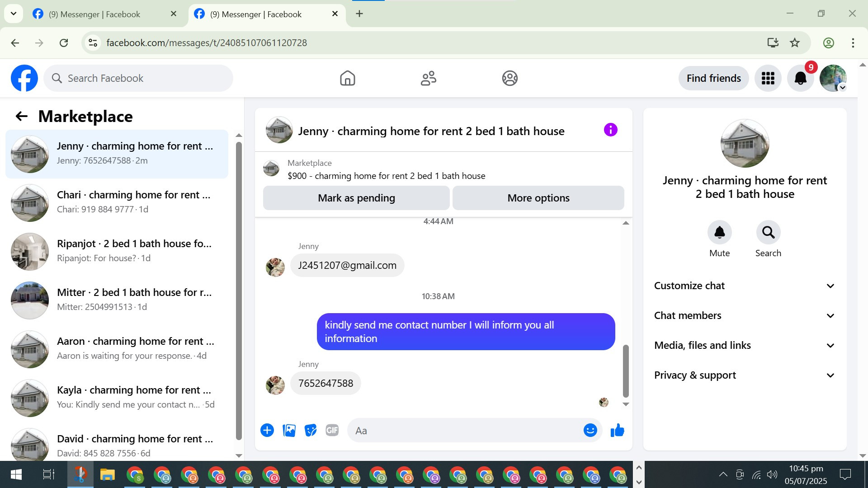This screenshot has width=868, height=488.
Task: Open the emoji picker in message box
Action: (590, 431)
